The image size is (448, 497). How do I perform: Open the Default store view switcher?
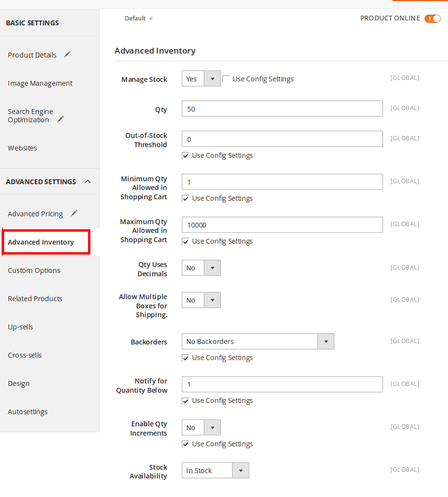point(138,19)
